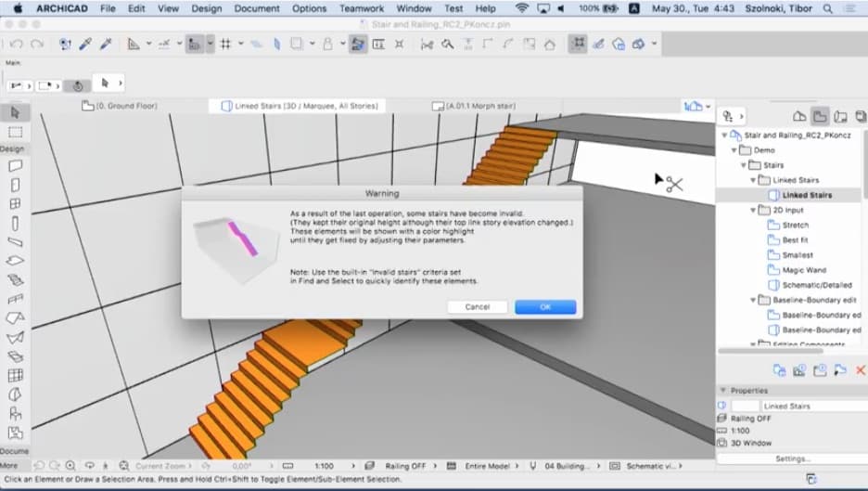Viewport: 868px width, 491px height.
Task: Click the Linked Stairs name field
Action: [x=814, y=406]
